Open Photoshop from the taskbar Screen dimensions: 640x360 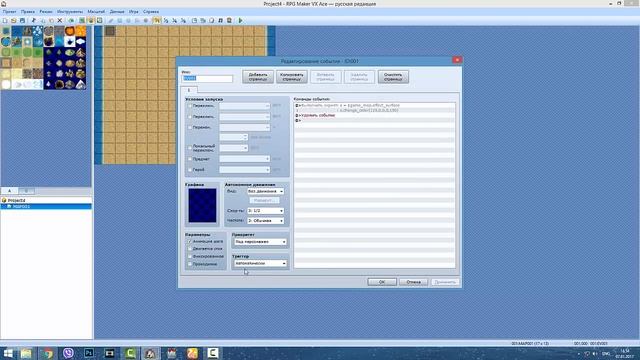pos(89,353)
